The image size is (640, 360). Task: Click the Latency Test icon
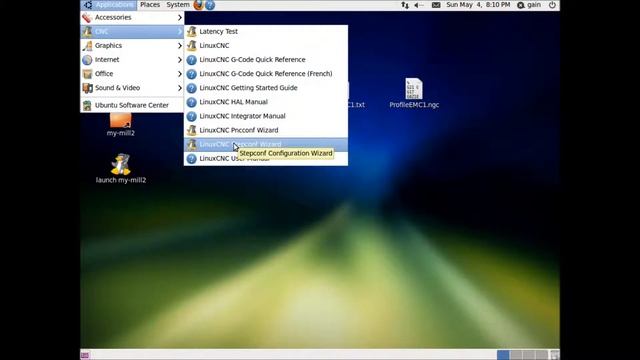point(191,31)
